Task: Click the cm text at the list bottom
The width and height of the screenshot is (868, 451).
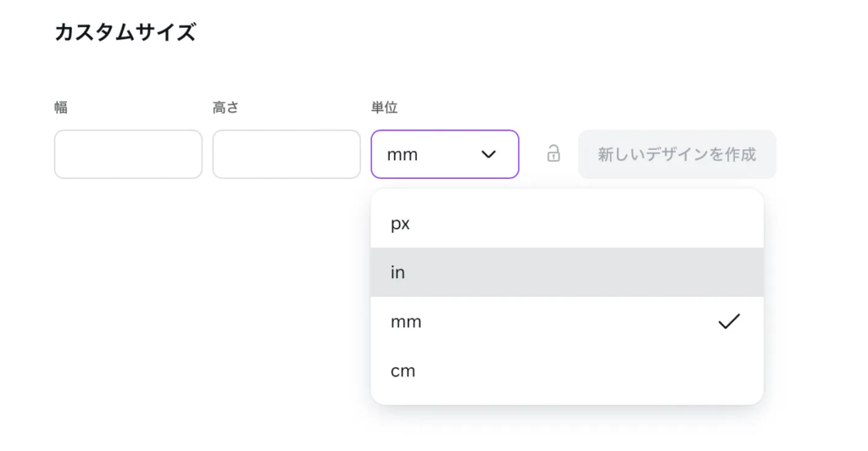Action: point(403,370)
